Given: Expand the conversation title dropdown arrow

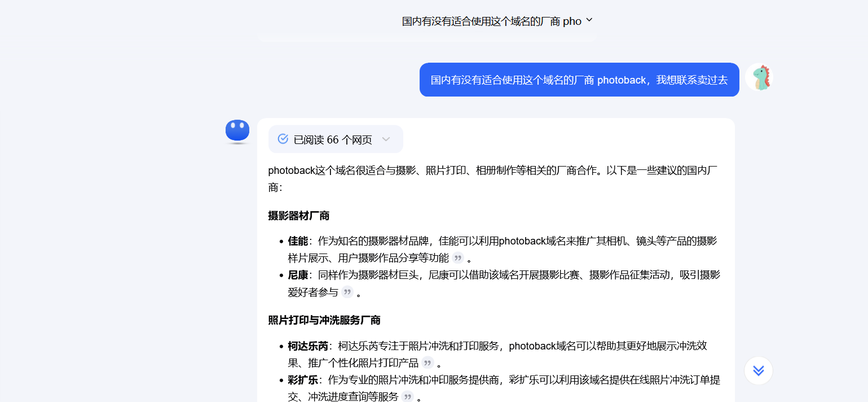Looking at the screenshot, I should 589,20.
